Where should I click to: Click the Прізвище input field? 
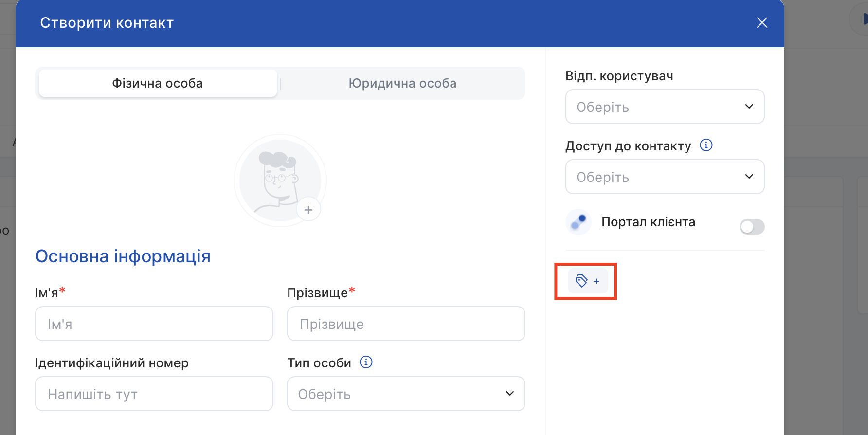click(406, 324)
